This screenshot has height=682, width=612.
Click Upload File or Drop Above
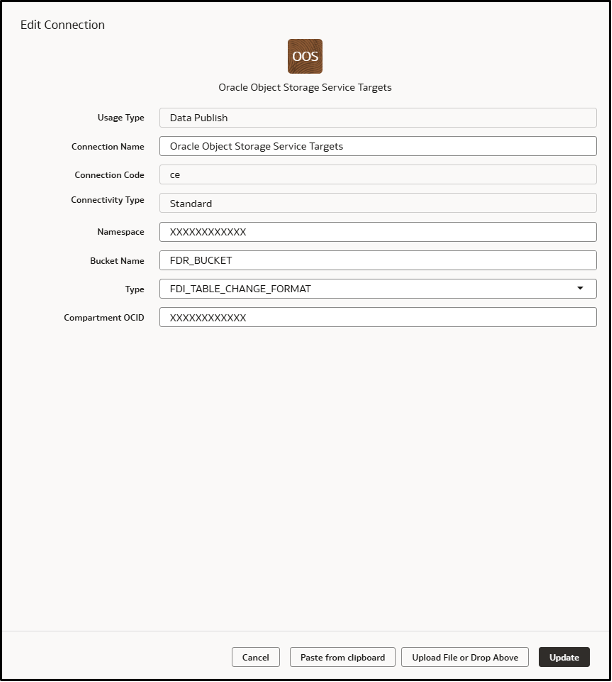[465, 657]
